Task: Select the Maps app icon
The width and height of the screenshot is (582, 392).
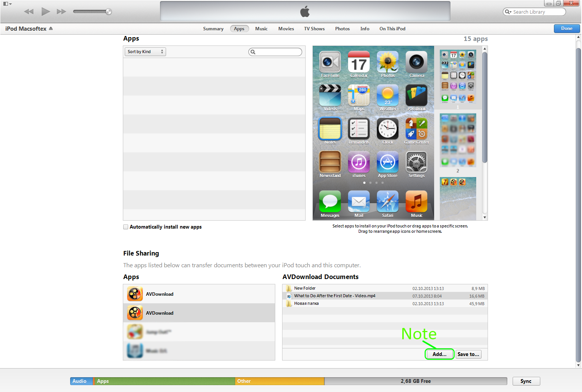Action: (x=359, y=95)
